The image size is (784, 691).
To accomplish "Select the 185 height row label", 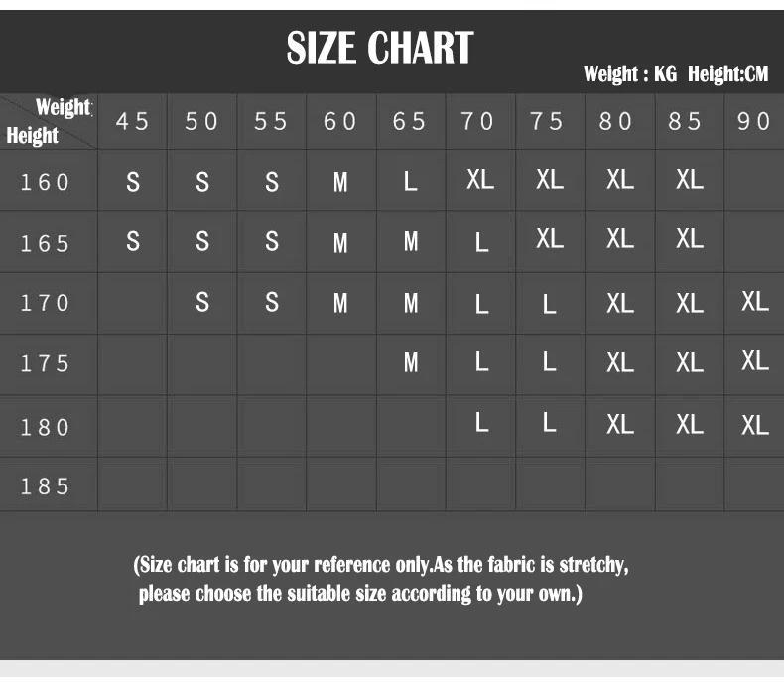I will (x=47, y=485).
